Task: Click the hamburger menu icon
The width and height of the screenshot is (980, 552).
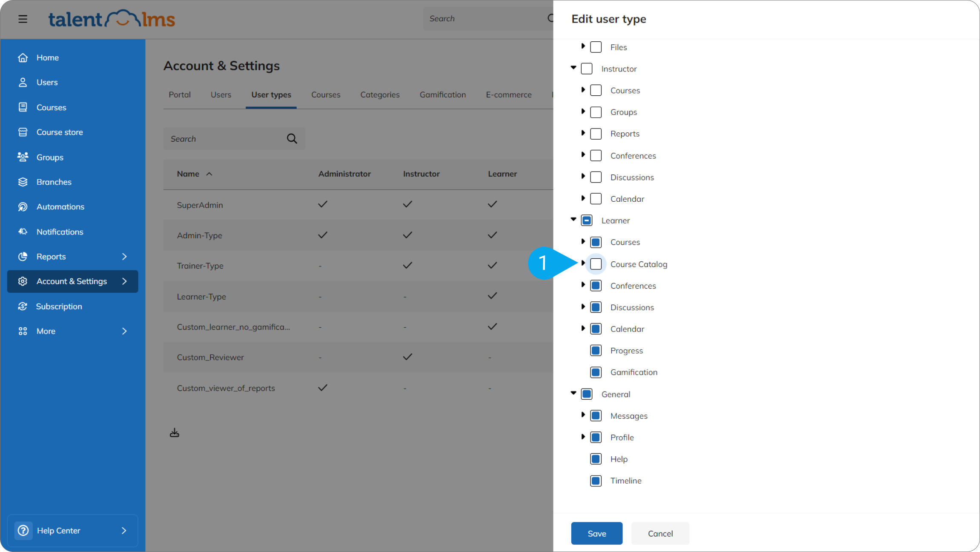Action: click(x=23, y=19)
